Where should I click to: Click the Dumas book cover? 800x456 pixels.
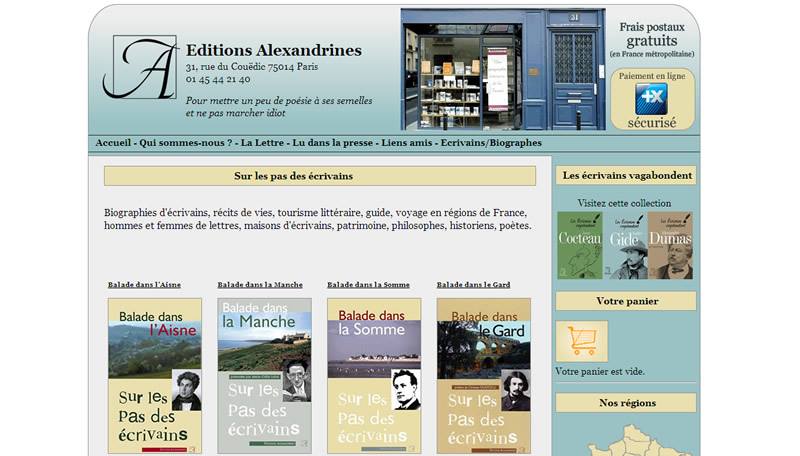(670, 246)
